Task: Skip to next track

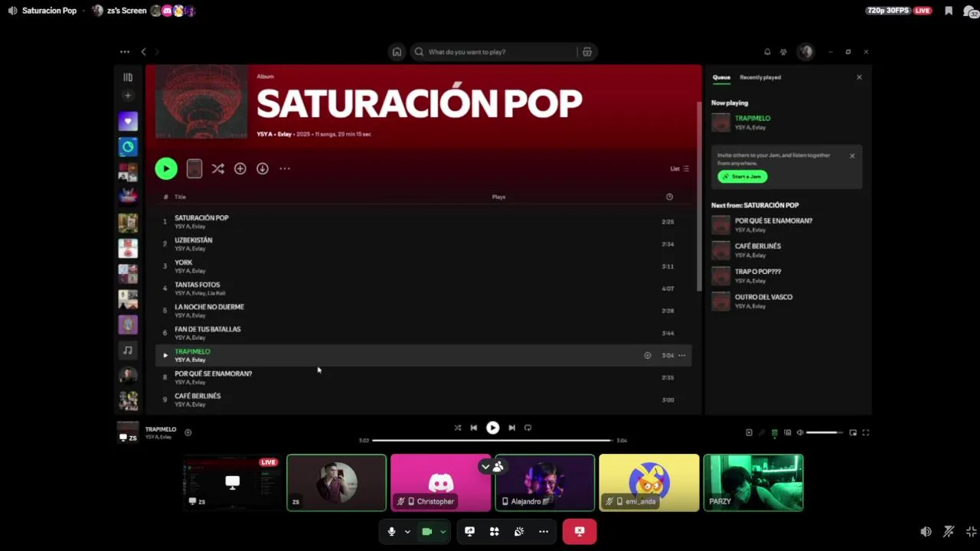Action: [511, 428]
